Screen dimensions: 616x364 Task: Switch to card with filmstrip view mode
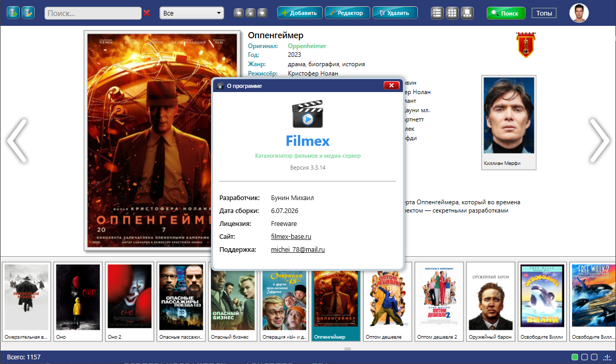coord(467,13)
